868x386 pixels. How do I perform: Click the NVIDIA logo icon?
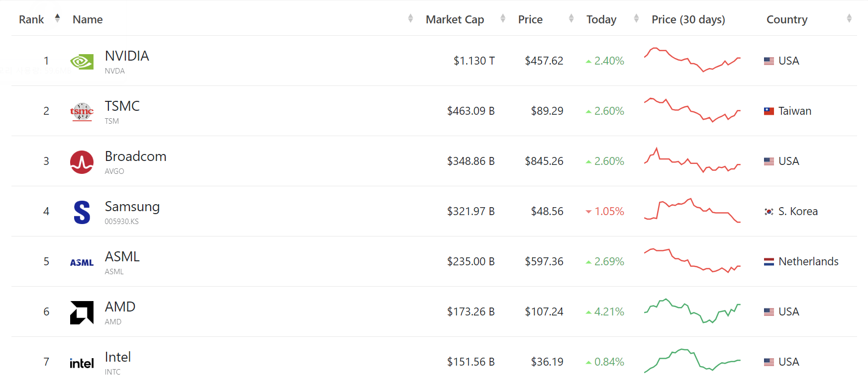(x=82, y=62)
